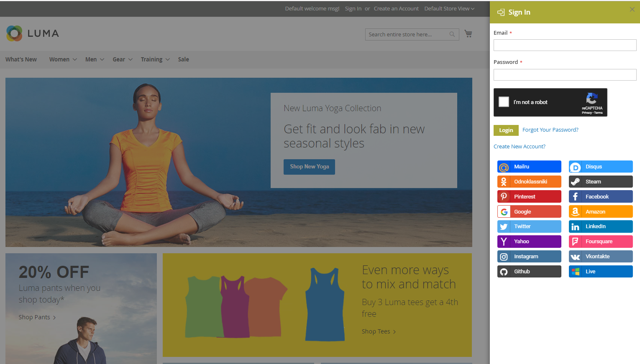Click the search magnifier icon

452,34
